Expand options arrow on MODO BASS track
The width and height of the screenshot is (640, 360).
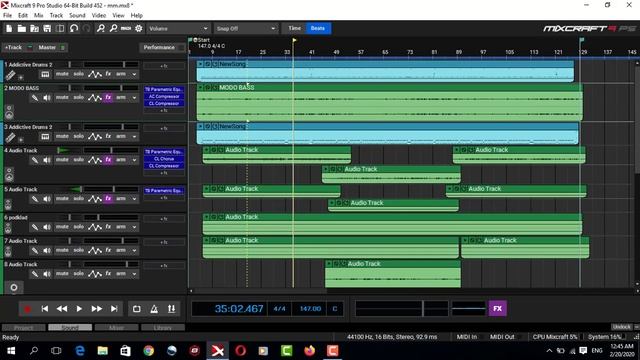(134, 98)
